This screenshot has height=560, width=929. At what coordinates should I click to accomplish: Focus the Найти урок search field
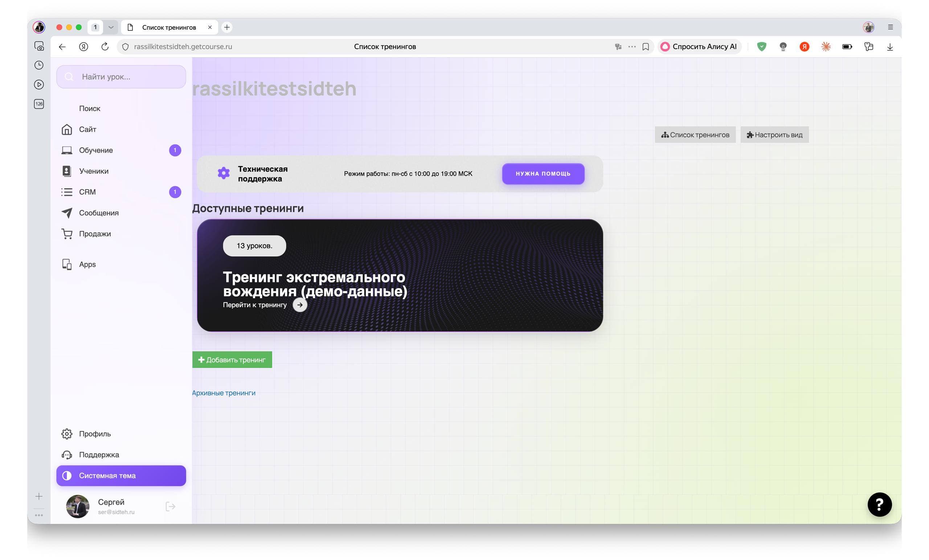tap(121, 77)
